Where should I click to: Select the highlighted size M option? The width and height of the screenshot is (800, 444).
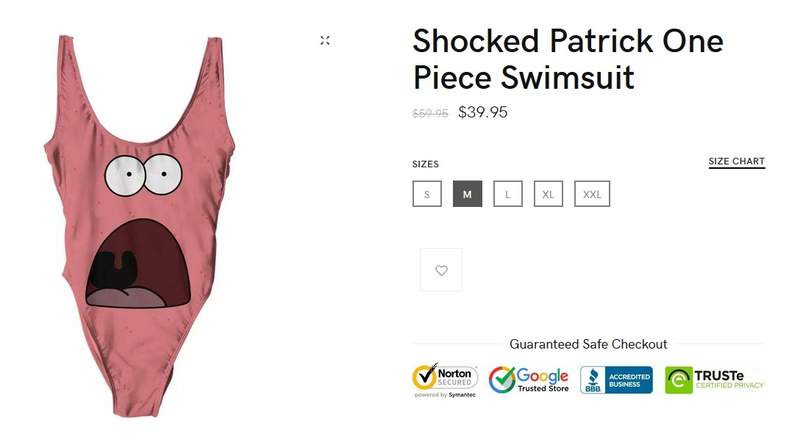467,194
